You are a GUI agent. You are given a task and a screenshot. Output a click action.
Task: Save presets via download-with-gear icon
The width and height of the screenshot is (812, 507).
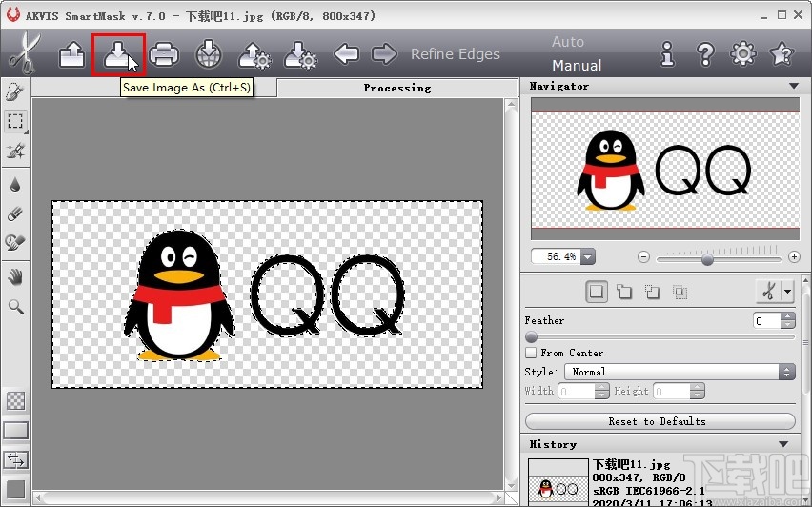(x=300, y=55)
